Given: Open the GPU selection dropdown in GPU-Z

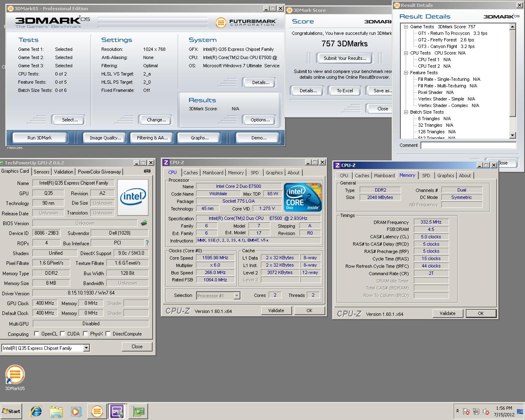Looking at the screenshot, I should tap(86, 348).
